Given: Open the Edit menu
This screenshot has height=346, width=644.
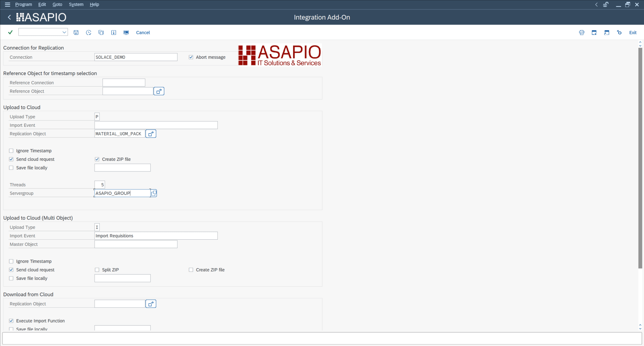Looking at the screenshot, I should point(42,4).
